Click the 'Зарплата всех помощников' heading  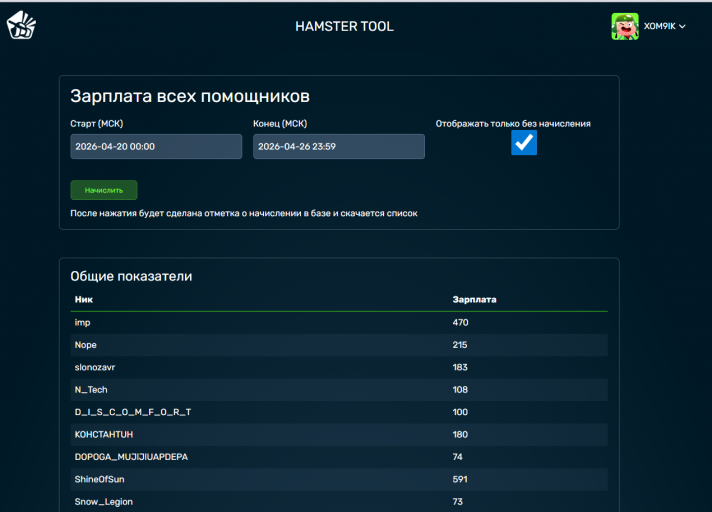pyautogui.click(x=190, y=96)
